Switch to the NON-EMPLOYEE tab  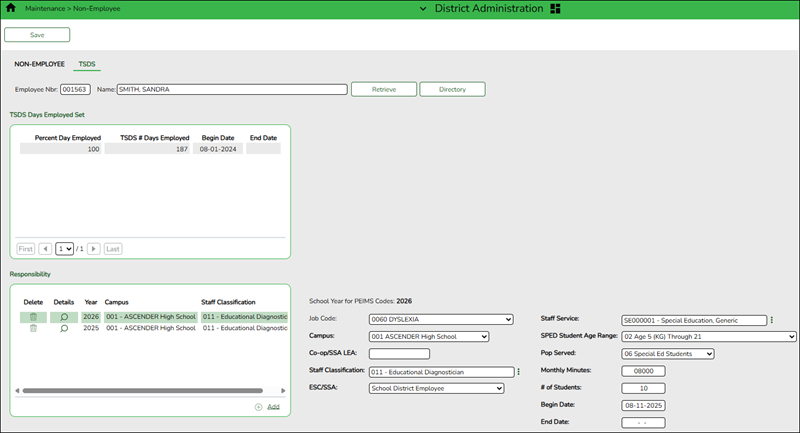(x=40, y=64)
